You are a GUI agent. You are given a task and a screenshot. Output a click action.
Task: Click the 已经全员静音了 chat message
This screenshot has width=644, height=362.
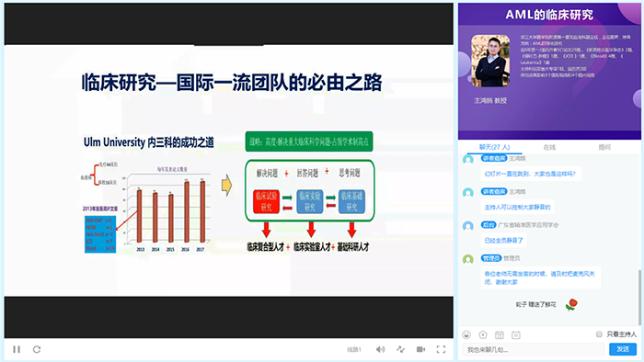click(503, 240)
